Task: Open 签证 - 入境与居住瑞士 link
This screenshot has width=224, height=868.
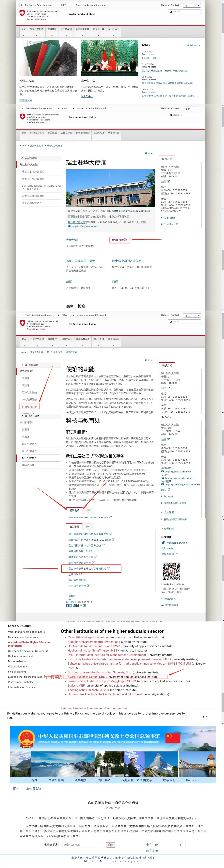Action: point(81,261)
